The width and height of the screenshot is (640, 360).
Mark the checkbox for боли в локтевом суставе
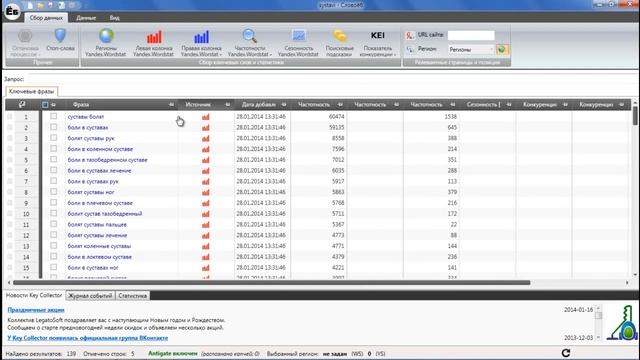point(53,256)
